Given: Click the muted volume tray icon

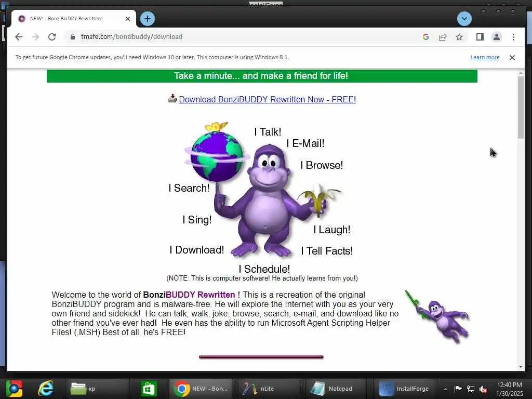Looking at the screenshot, I should point(483,389).
